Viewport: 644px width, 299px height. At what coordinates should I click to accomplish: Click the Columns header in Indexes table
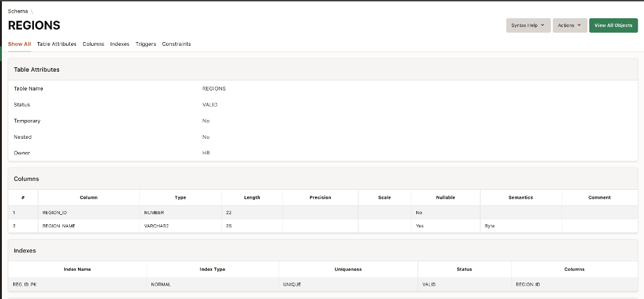(574, 269)
